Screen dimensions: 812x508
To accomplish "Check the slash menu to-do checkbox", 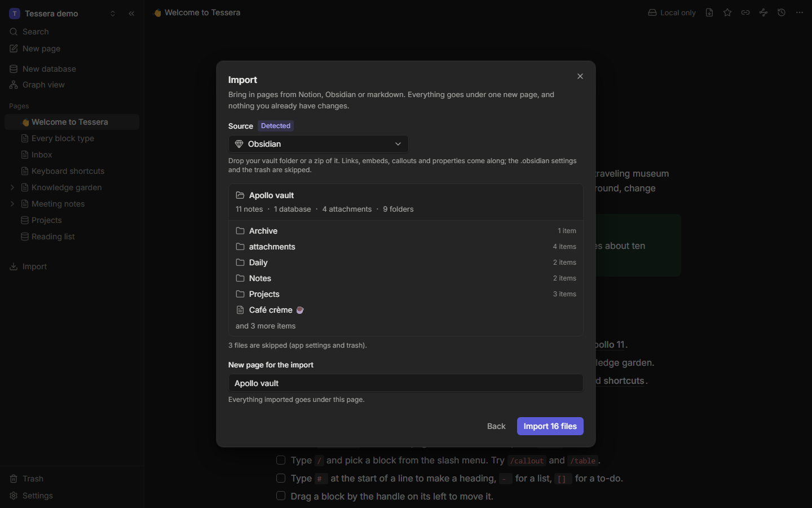I will [281, 460].
